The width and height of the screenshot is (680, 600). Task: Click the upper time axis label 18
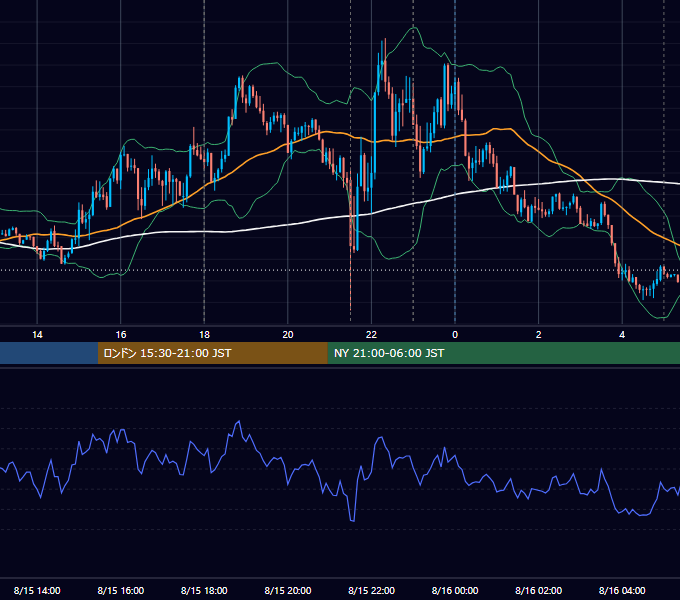tap(204, 335)
